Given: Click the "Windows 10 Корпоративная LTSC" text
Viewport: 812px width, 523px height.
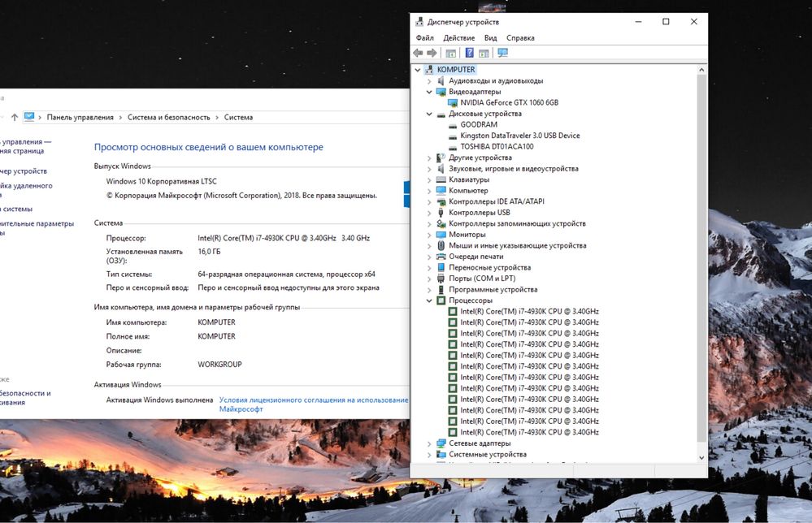Looking at the screenshot, I should [x=162, y=182].
